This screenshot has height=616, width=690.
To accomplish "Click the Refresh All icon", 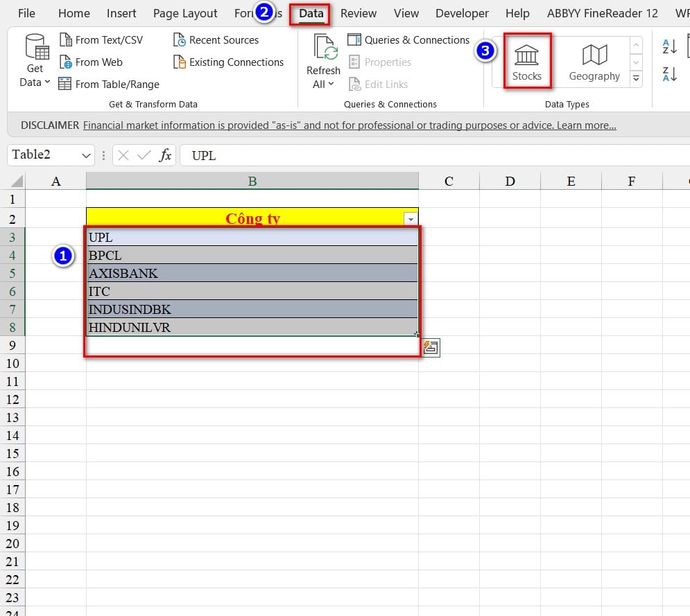I will tap(325, 48).
